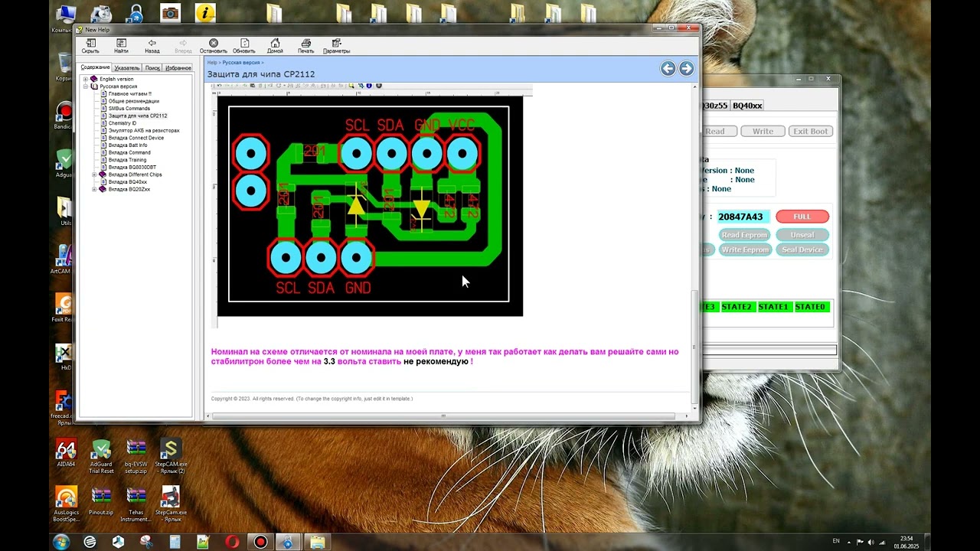Open Opera browser from the taskbar
The height and width of the screenshot is (551, 980).
(x=232, y=542)
